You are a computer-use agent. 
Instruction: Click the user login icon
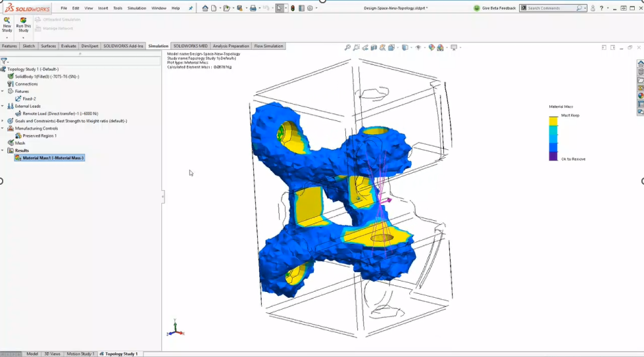tap(593, 8)
